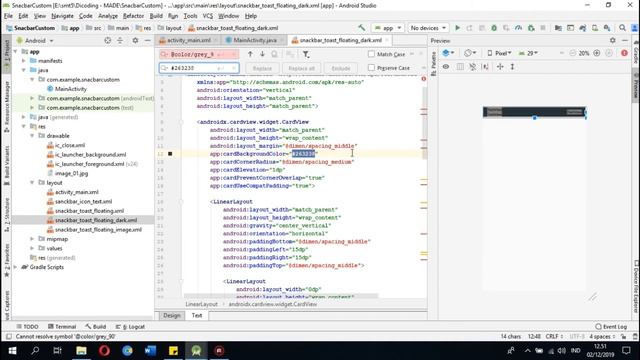
Task: Select MainActivity in the project tree
Action: (71, 89)
